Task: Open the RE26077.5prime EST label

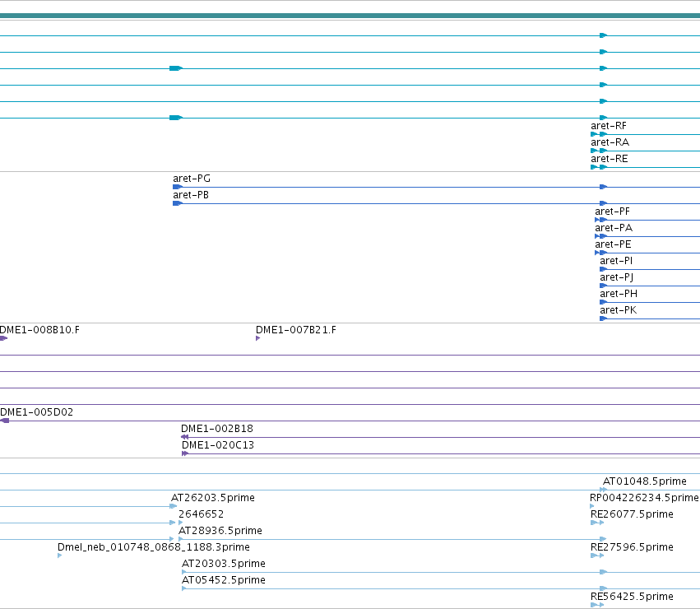Action: [x=632, y=514]
